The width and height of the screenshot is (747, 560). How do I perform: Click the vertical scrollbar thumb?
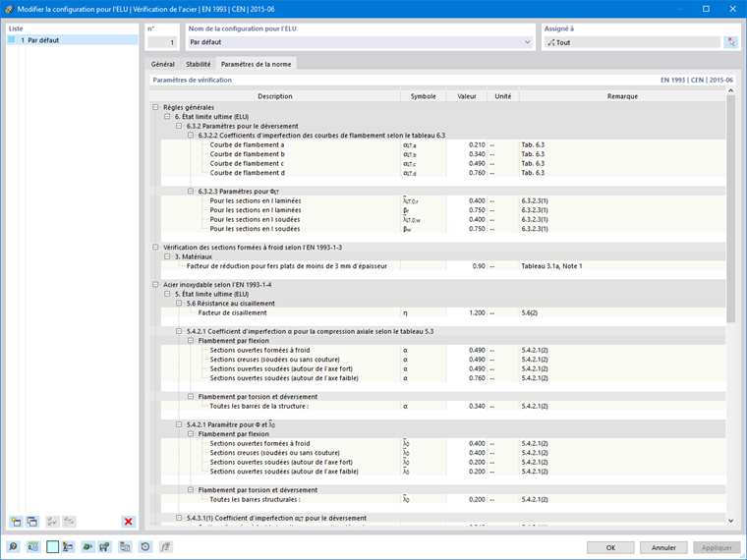pos(731,209)
